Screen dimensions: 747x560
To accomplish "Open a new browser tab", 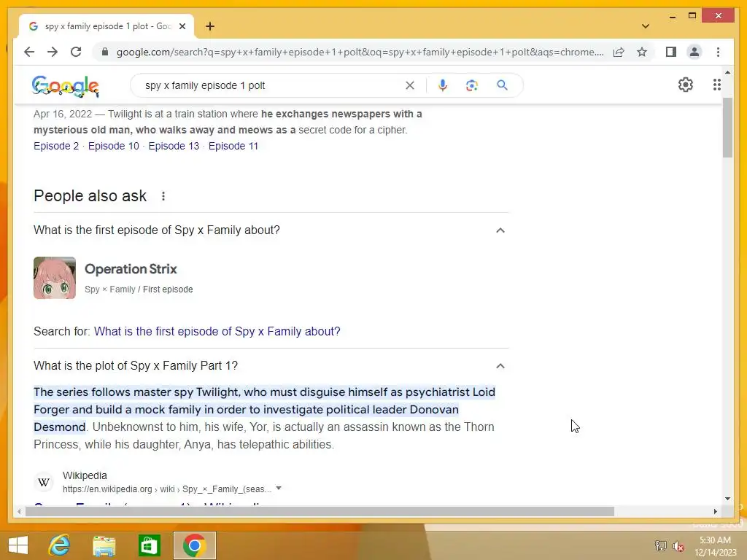I will (210, 26).
